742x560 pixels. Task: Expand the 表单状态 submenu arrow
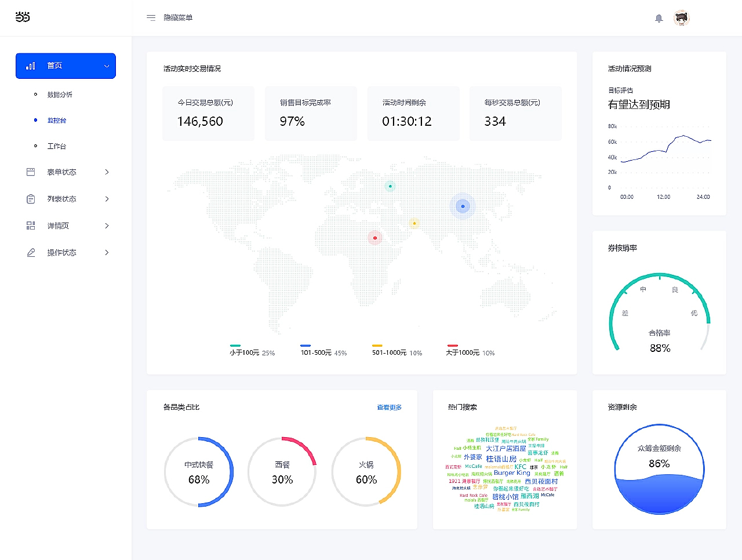[x=107, y=172]
